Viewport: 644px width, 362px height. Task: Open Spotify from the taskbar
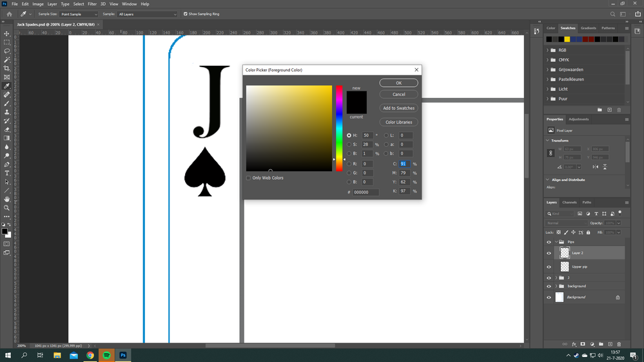(x=106, y=355)
